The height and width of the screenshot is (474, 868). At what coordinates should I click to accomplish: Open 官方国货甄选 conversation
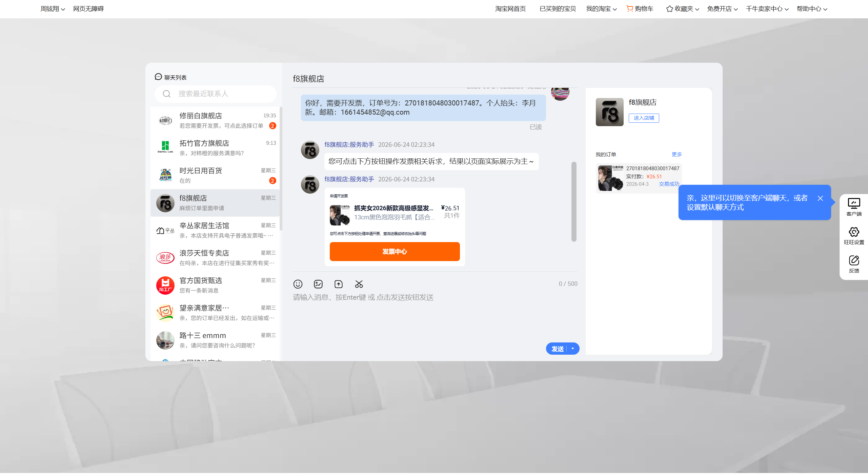tap(215, 285)
